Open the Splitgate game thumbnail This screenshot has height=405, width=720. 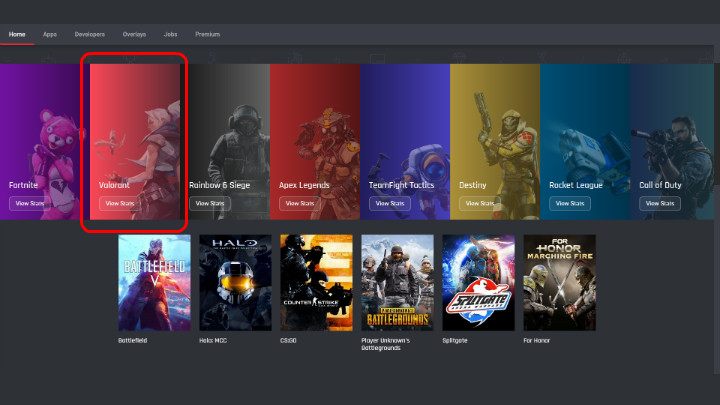pos(478,282)
